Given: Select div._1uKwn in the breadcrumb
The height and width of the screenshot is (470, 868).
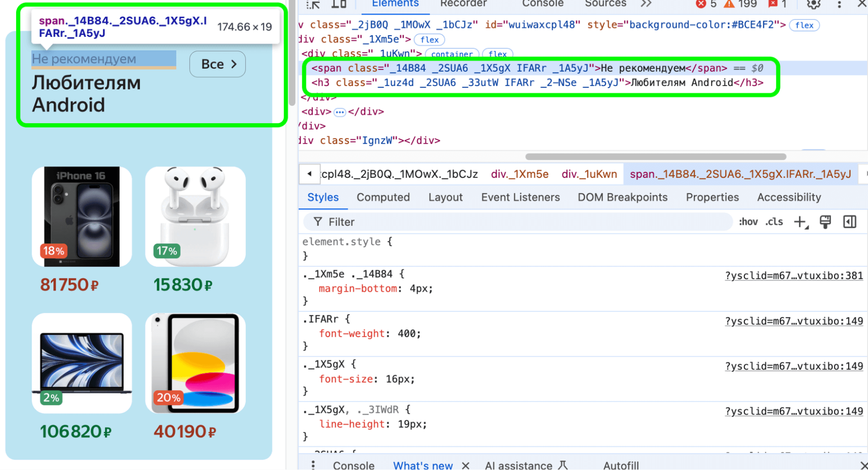Looking at the screenshot, I should tap(589, 174).
